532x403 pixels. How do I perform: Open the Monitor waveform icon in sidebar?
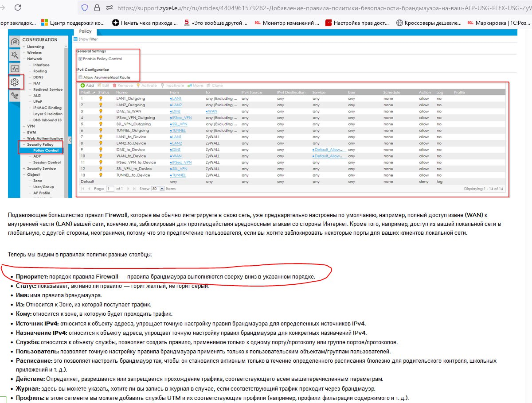coord(15,69)
